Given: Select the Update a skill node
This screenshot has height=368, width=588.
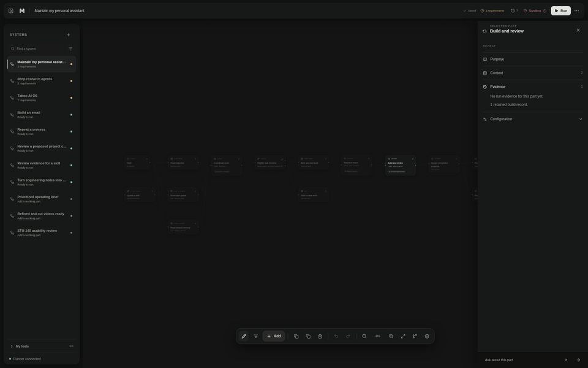Looking at the screenshot, I should click(x=140, y=195).
